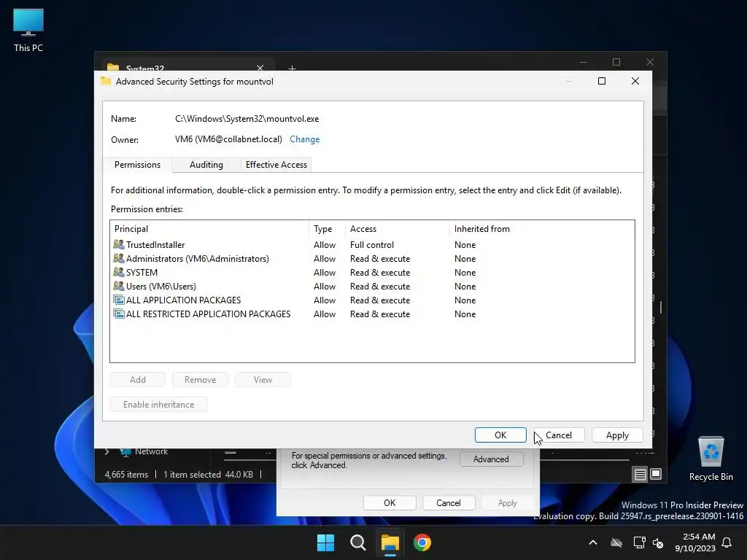Click TrustedInstaller principal icon

pyautogui.click(x=119, y=244)
